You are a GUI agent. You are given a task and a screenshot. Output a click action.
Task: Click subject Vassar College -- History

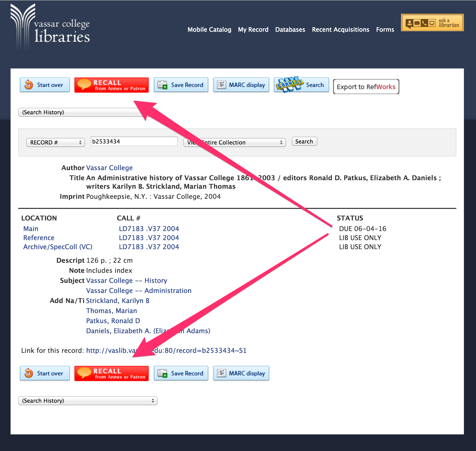(127, 281)
